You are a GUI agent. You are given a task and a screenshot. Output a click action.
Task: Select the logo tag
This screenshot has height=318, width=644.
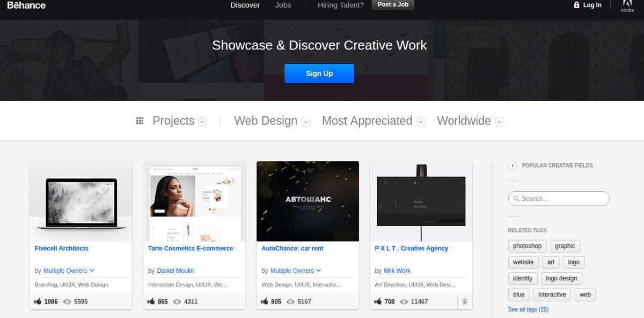click(574, 262)
